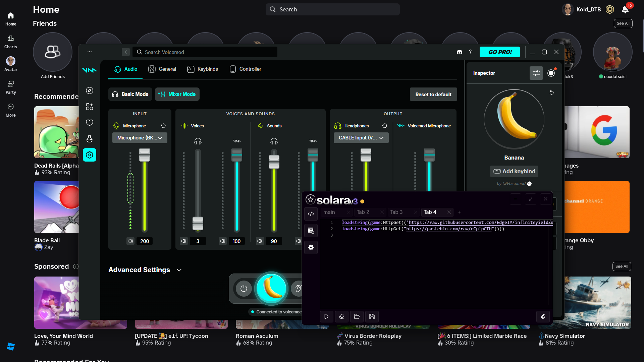
Task: Toggle the voice changer power button
Action: click(244, 289)
